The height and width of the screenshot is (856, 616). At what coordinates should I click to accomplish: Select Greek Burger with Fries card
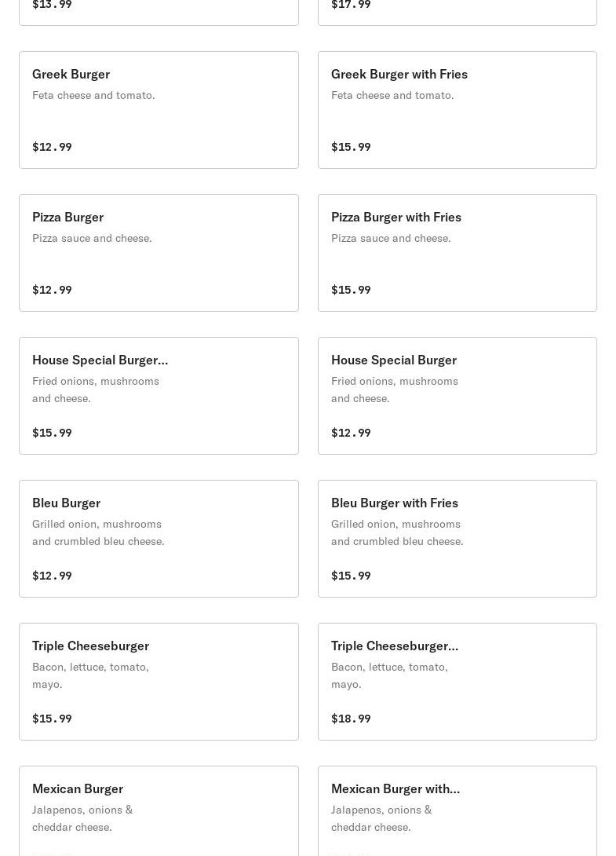coord(457,110)
